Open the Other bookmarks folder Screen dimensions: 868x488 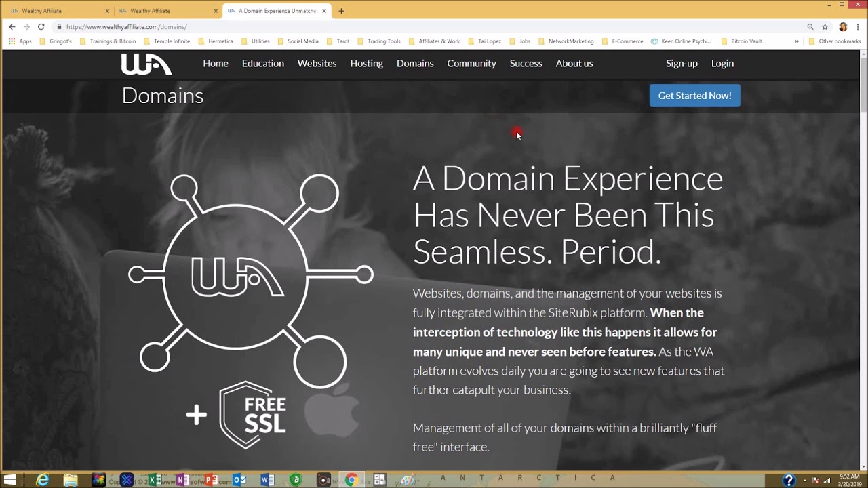point(835,41)
